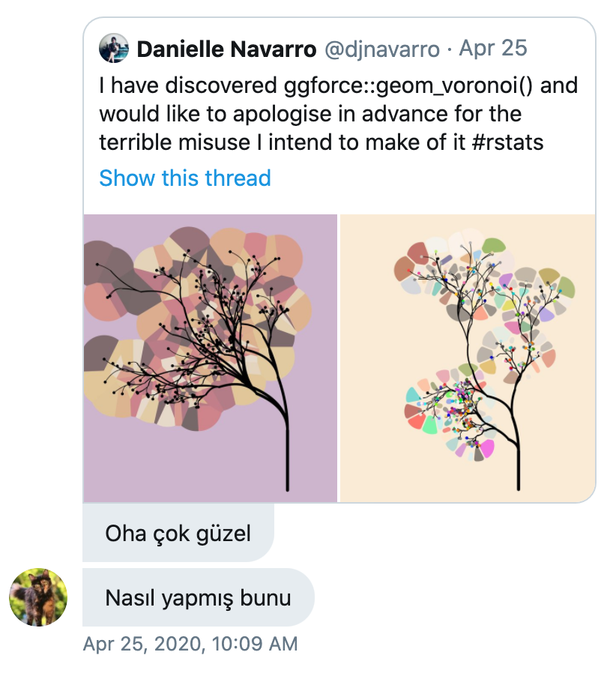Click the Apr 25, 2020 message timestamp
Image resolution: width=616 pixels, height=676 pixels.
pos(190,644)
